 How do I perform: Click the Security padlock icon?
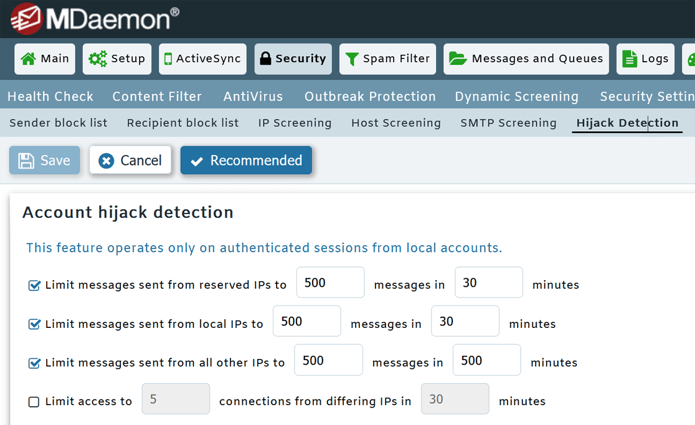point(265,58)
